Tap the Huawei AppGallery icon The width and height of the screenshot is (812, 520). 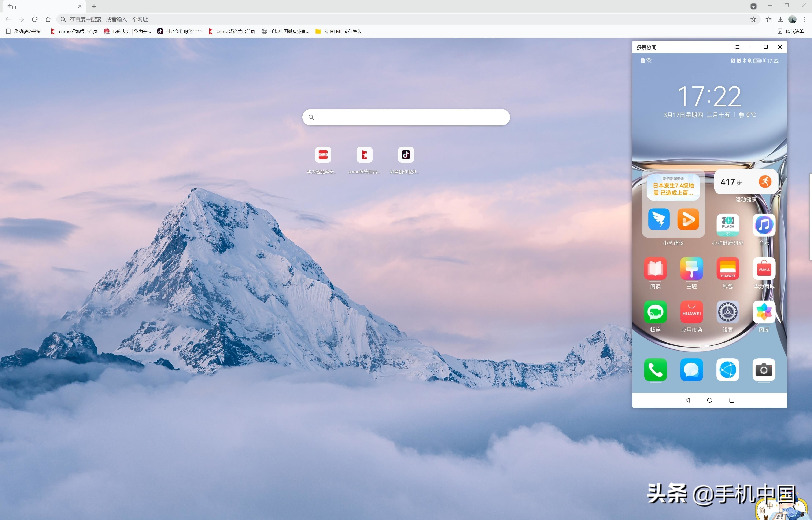(691, 312)
